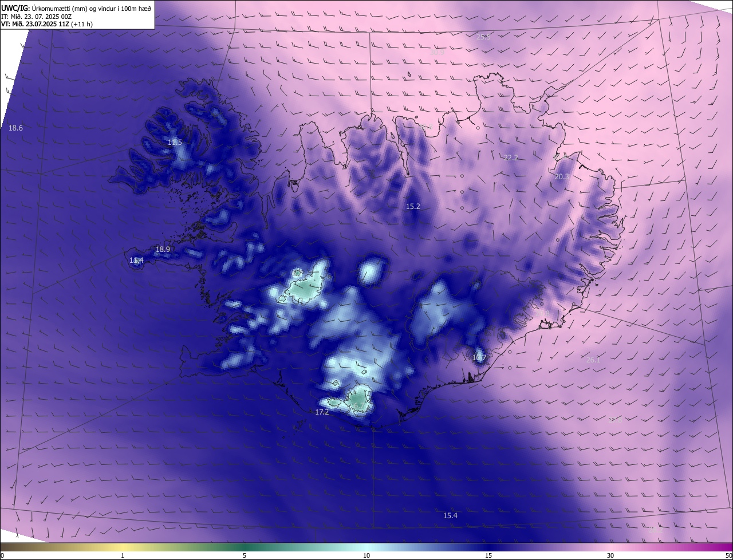Click the VT valid time line

pyautogui.click(x=47, y=24)
